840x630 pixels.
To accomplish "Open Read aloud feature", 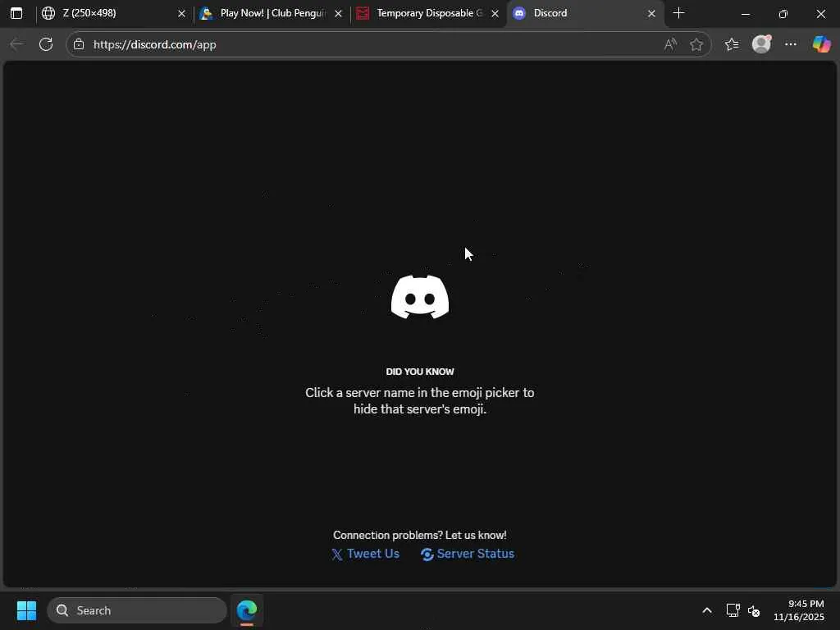I will pyautogui.click(x=670, y=44).
